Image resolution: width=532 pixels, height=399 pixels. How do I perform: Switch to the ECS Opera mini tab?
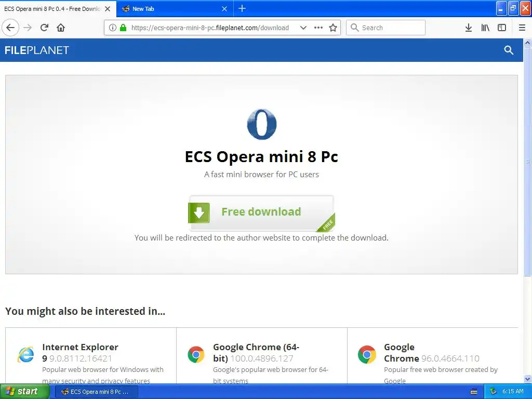tap(52, 9)
